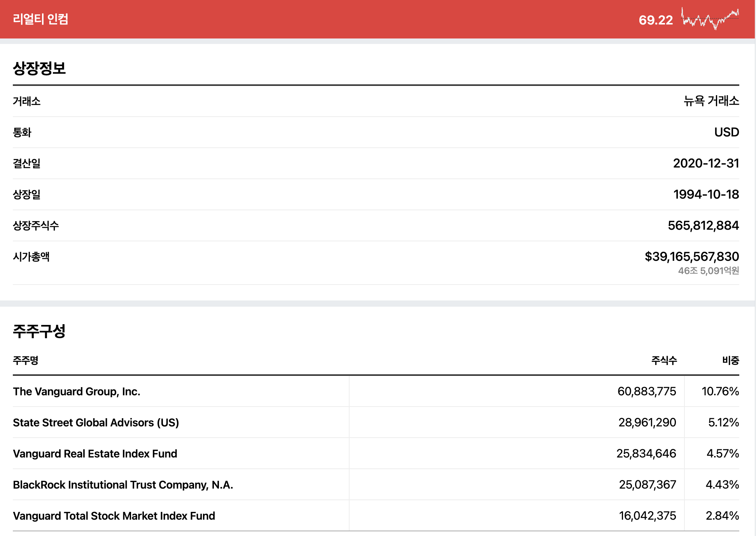Select State Street Global Advisors (US) row
The image size is (756, 536).
[96, 423]
